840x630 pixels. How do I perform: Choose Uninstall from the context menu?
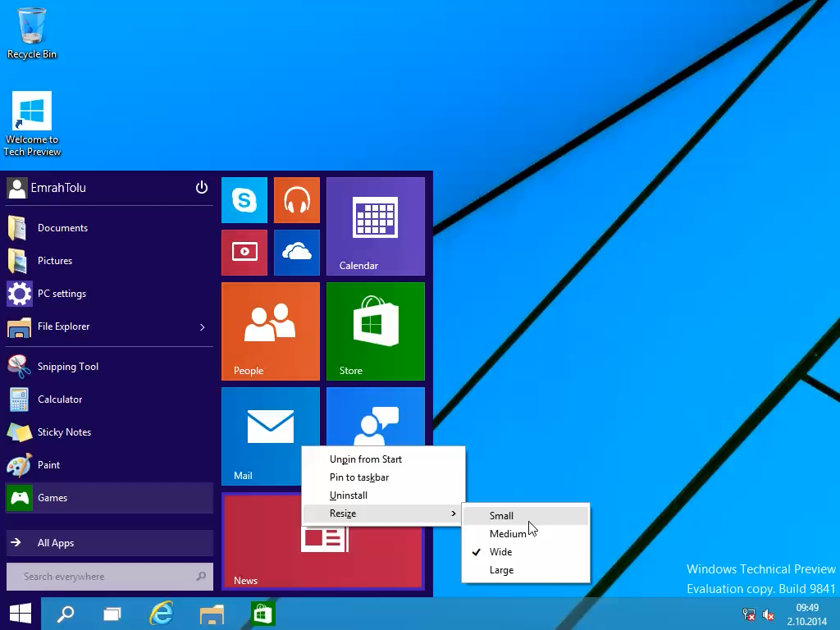[382, 495]
